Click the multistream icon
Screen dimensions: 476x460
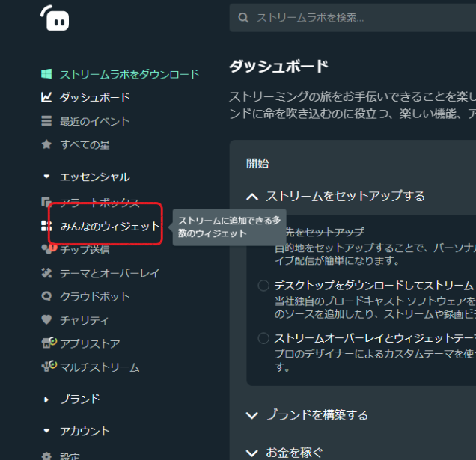(49, 367)
